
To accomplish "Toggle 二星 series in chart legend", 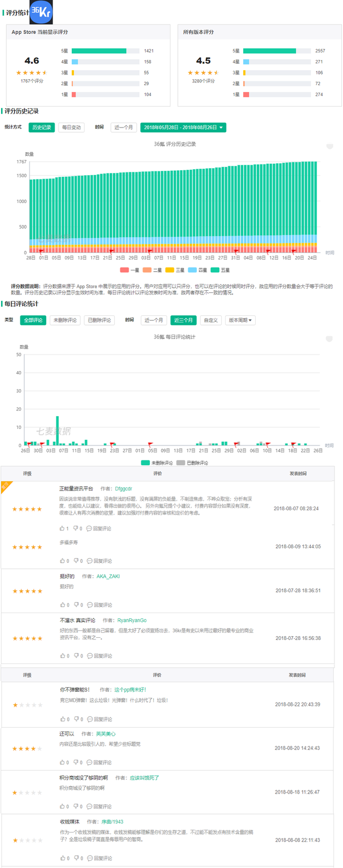I will (152, 270).
